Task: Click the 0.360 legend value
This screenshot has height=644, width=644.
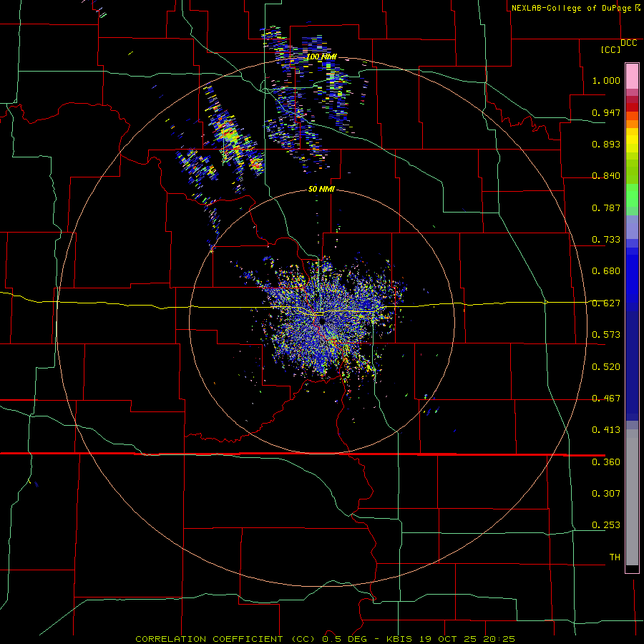Action: tap(606, 462)
